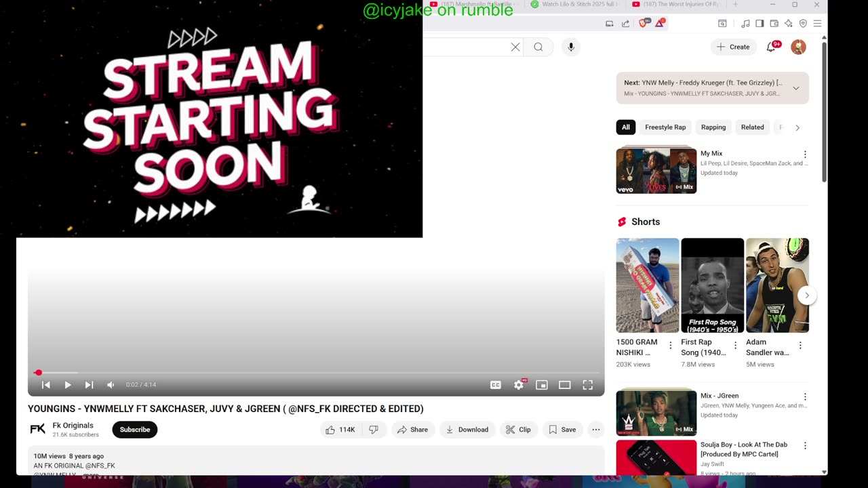Search with voice microphone icon
The height and width of the screenshot is (488, 868).
pyautogui.click(x=571, y=47)
